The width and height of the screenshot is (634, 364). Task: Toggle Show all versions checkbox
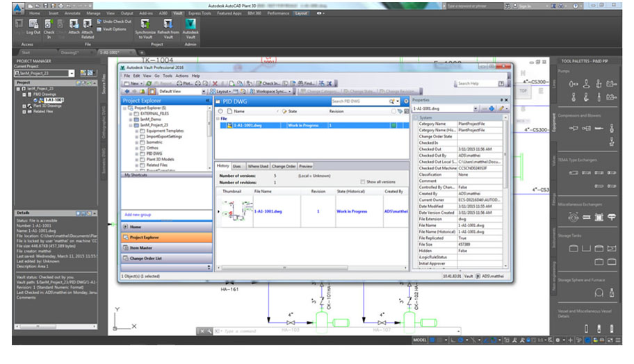363,182
